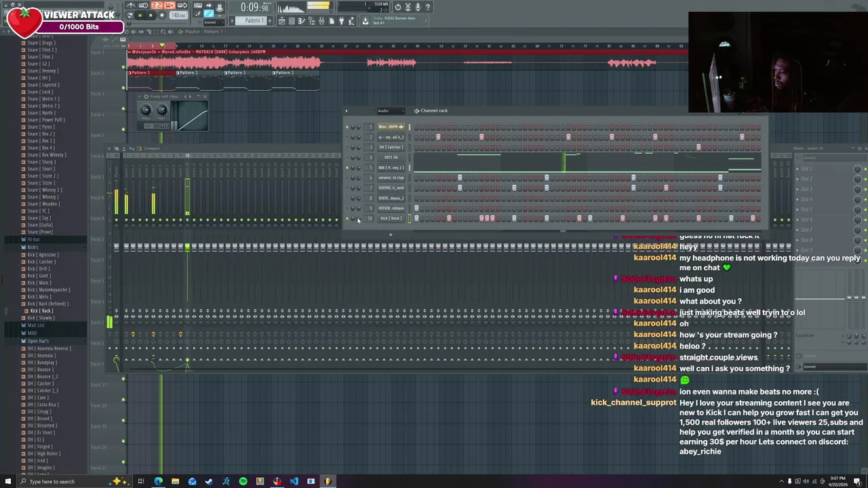868x488 pixels.
Task: Click the microphone recording icon
Action: [417, 7]
